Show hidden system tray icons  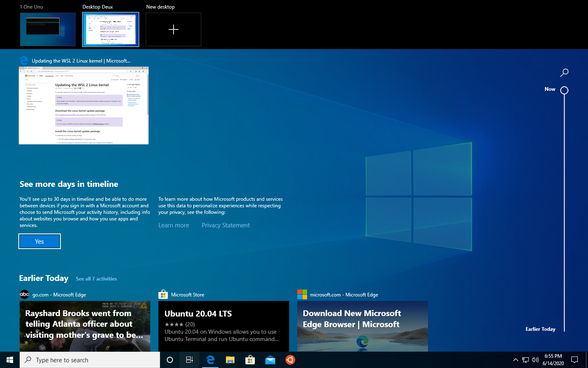point(515,360)
